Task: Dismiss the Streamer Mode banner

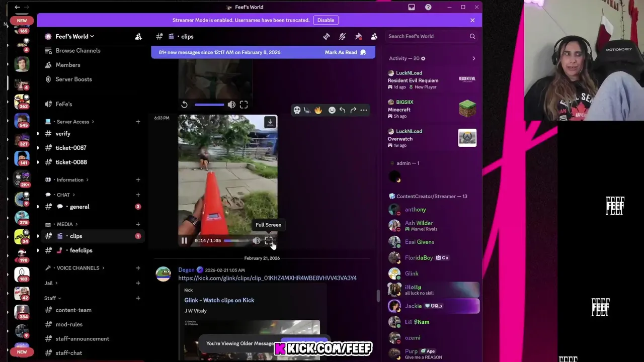Action: 472,20
